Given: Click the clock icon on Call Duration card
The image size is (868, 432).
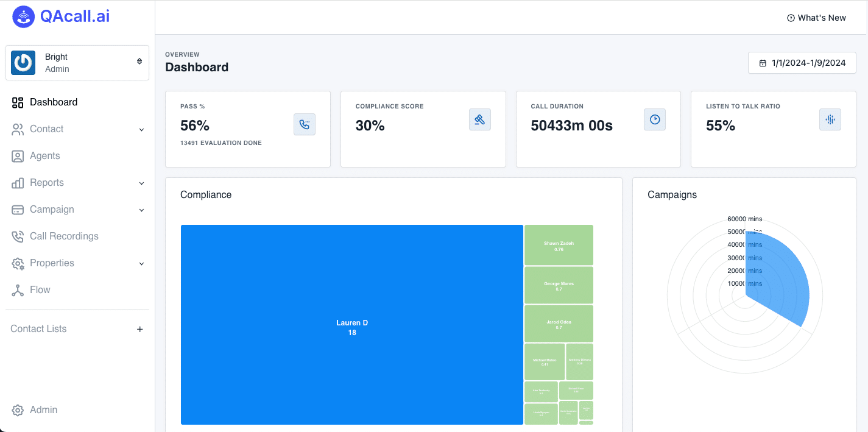Looking at the screenshot, I should (654, 119).
